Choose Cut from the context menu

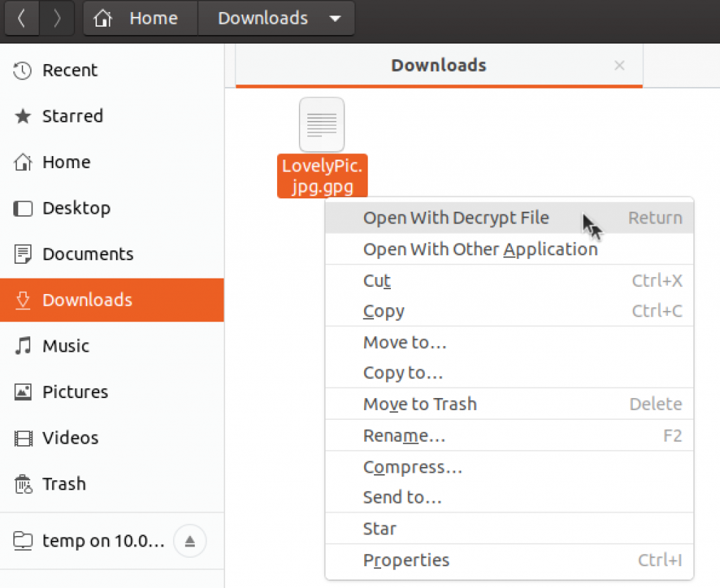tap(509, 280)
